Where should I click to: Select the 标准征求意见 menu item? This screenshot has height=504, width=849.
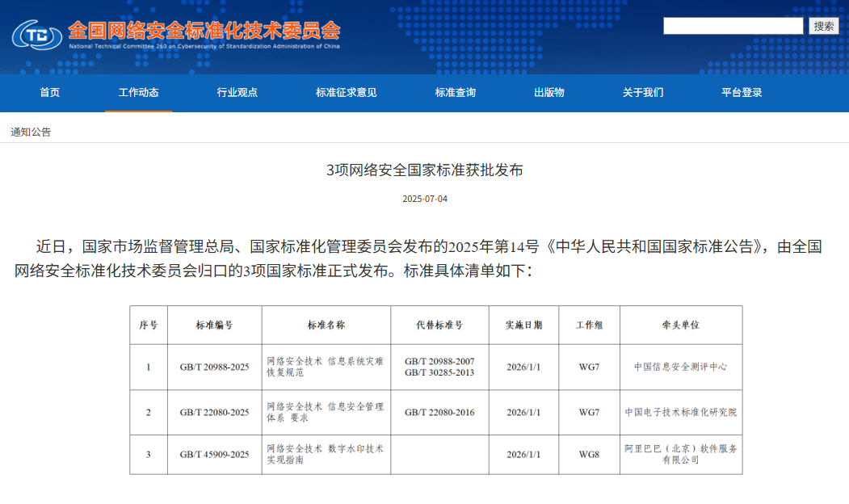344,92
